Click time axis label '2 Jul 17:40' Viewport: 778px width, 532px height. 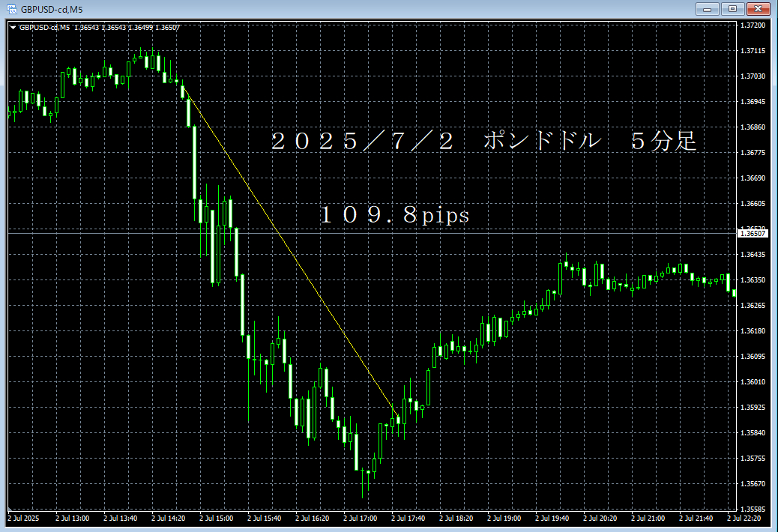tap(408, 518)
